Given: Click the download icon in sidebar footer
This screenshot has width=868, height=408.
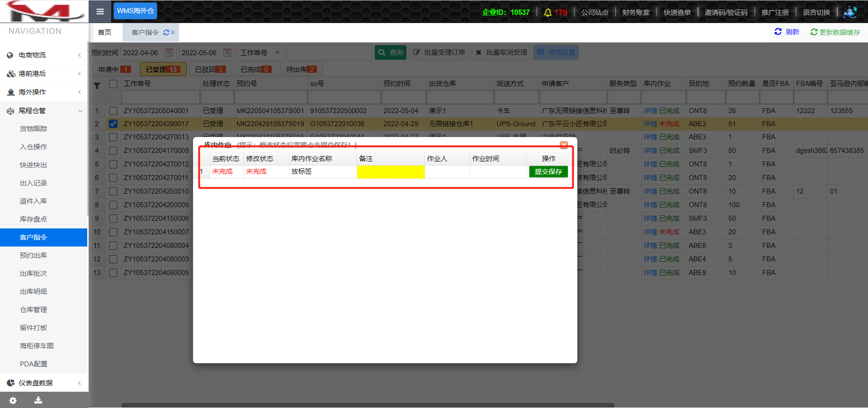Looking at the screenshot, I should coord(38,400).
